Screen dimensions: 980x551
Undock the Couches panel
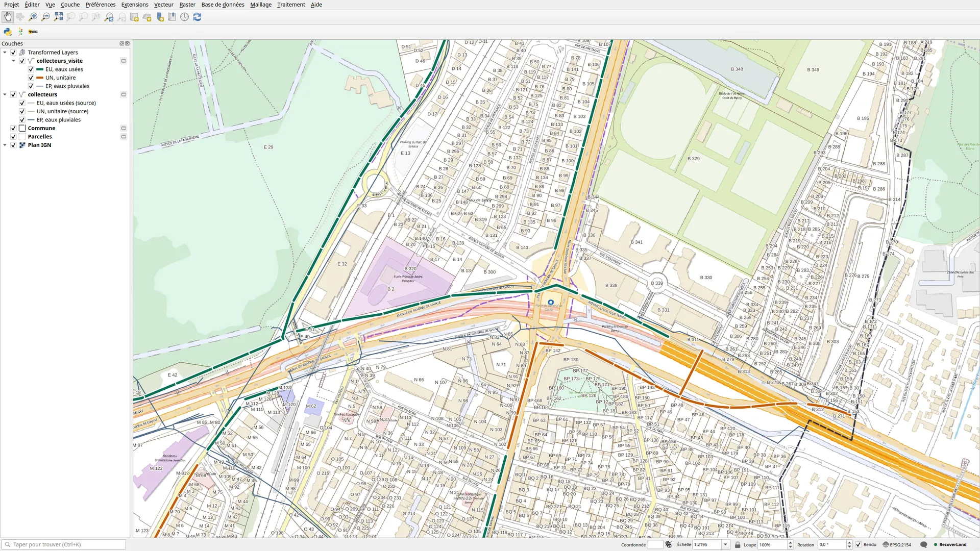(x=122, y=43)
